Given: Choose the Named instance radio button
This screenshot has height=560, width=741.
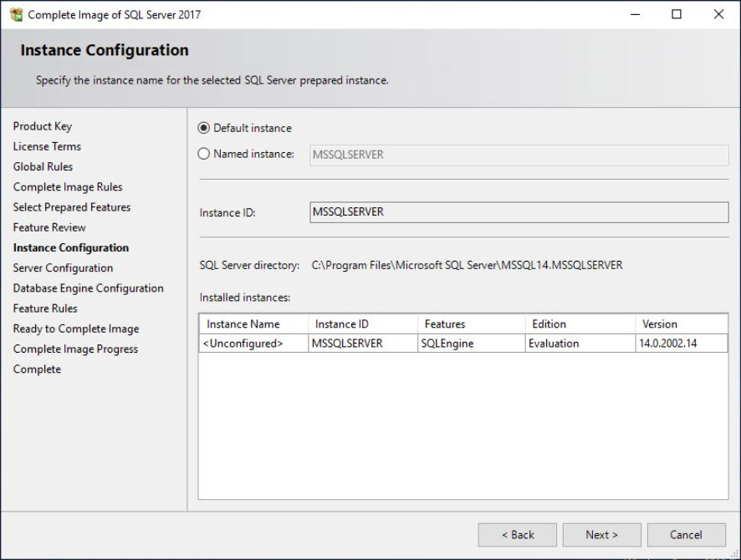Looking at the screenshot, I should tap(204, 154).
